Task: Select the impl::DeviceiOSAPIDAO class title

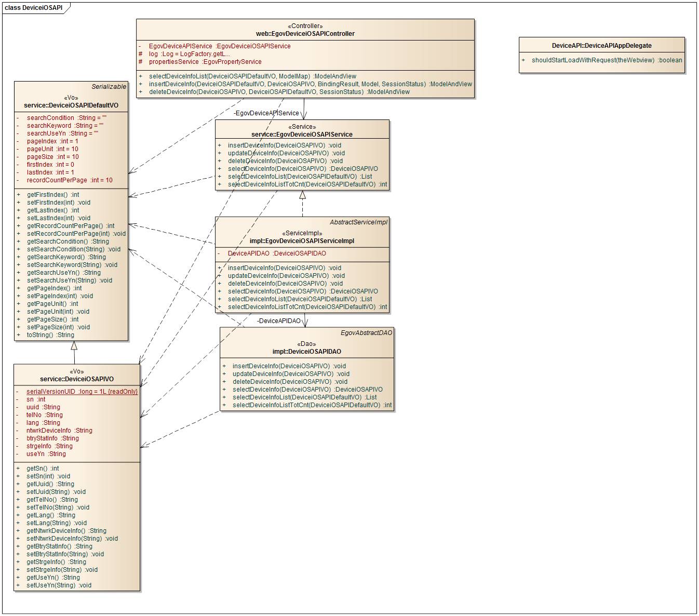Action: point(306,352)
